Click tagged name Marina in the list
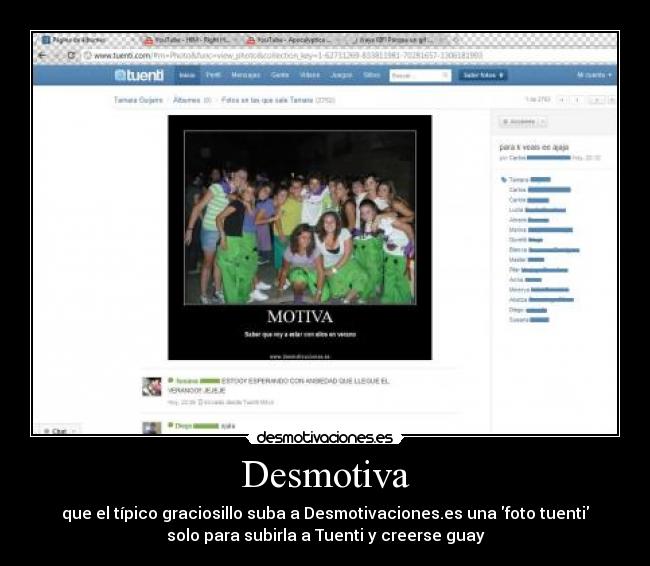Screen dimensions: 650x566 [518, 230]
